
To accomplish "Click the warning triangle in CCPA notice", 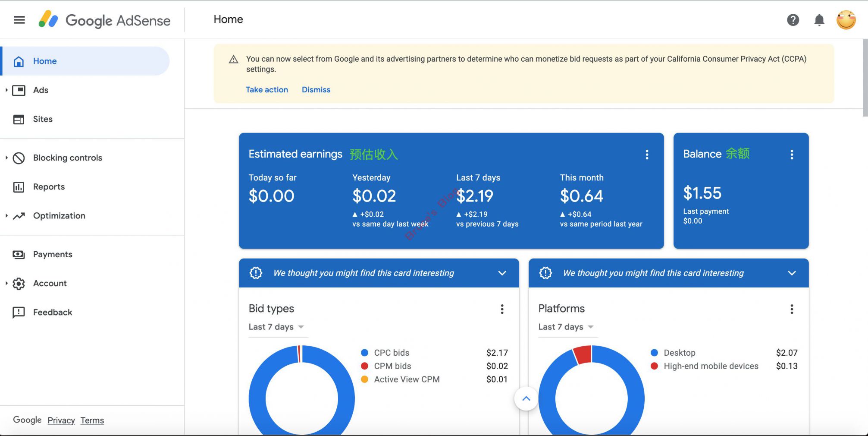I will [233, 60].
